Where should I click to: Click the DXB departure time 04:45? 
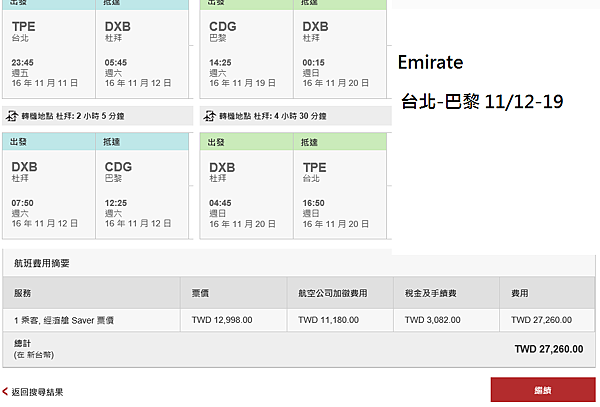(220, 203)
